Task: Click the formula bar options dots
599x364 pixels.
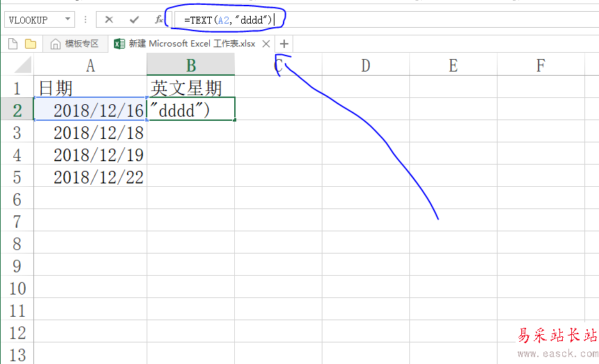Action: point(85,19)
